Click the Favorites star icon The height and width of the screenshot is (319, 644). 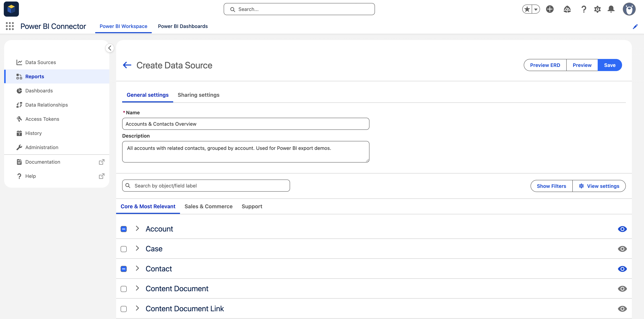(527, 9)
